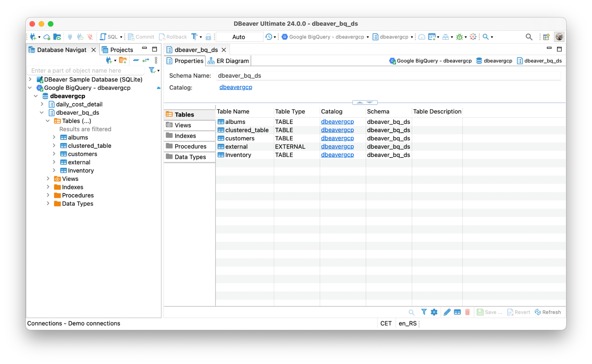Click the Schema Name text field
This screenshot has height=364, width=592.
click(388, 76)
